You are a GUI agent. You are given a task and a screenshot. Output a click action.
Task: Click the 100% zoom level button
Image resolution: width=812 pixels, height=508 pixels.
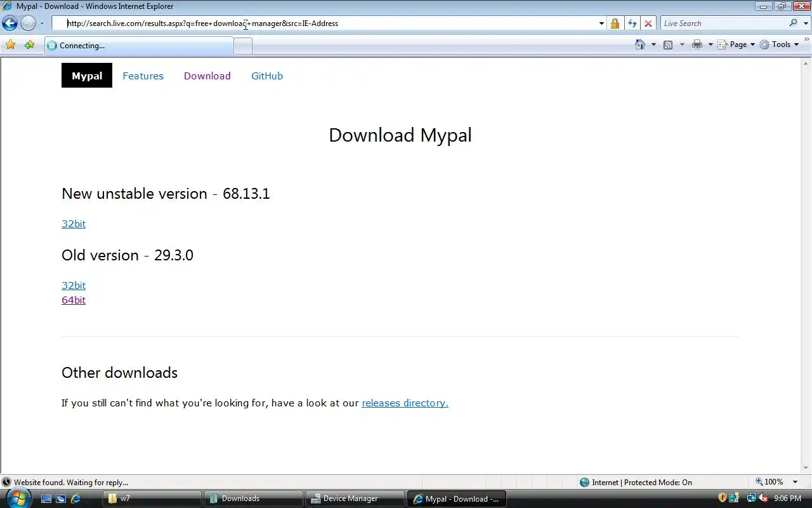click(769, 483)
